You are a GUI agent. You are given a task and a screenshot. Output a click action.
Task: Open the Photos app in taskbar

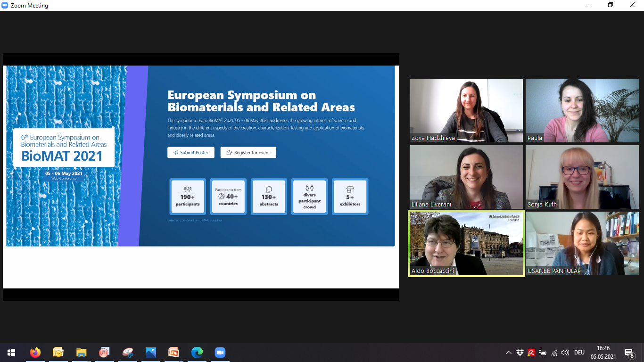(150, 353)
